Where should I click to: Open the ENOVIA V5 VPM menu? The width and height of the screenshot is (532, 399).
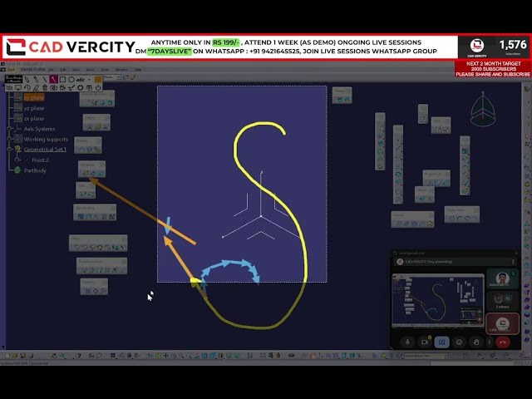coord(33,70)
